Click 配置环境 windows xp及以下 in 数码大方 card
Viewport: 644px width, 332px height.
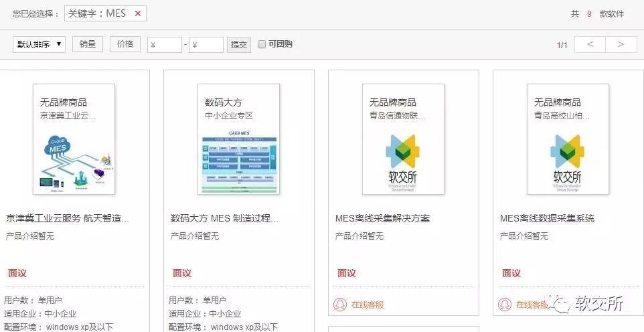[224, 327]
